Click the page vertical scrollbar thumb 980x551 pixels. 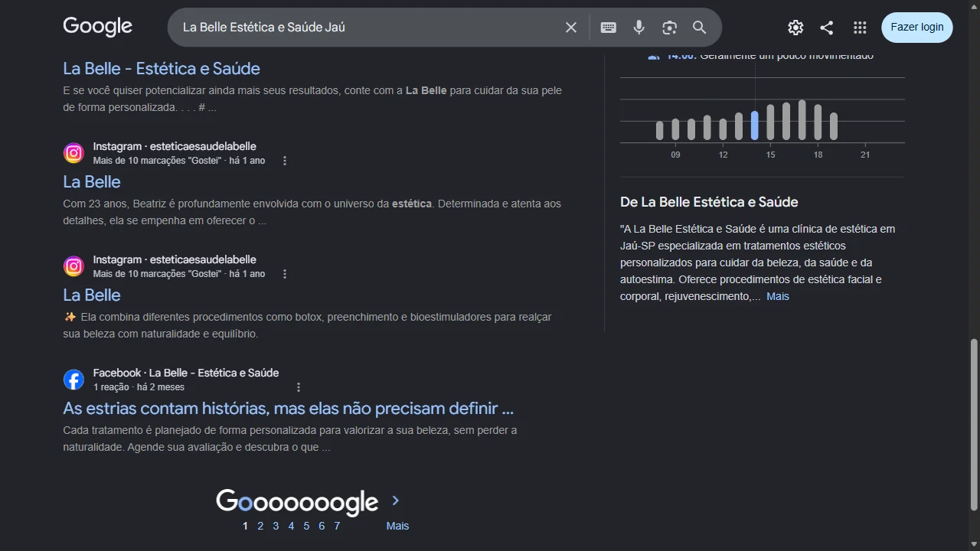974,425
